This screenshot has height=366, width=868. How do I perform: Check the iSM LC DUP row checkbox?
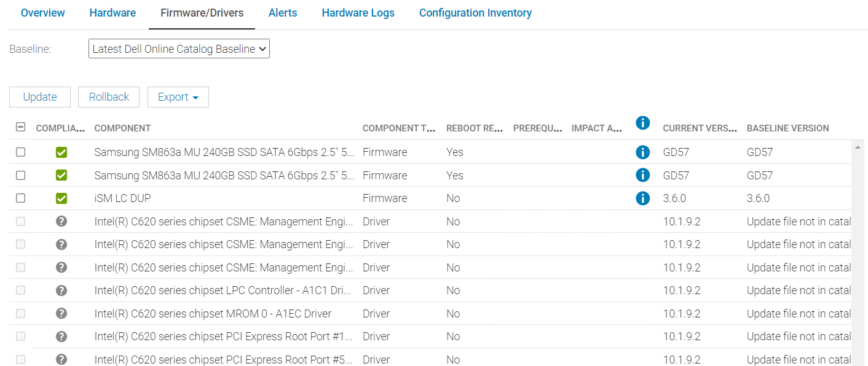[x=20, y=198]
